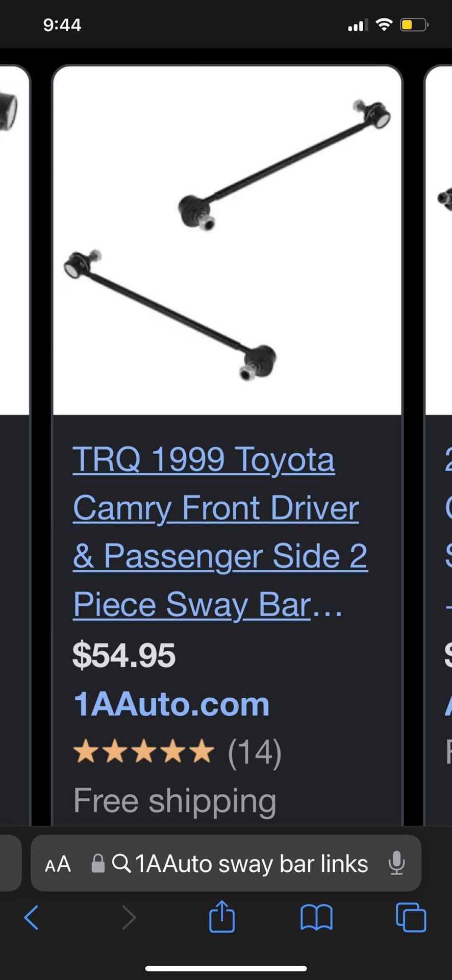Select the partially visible next product card
Image resolution: width=452 pixels, height=980 pixels.
pyautogui.click(x=439, y=444)
